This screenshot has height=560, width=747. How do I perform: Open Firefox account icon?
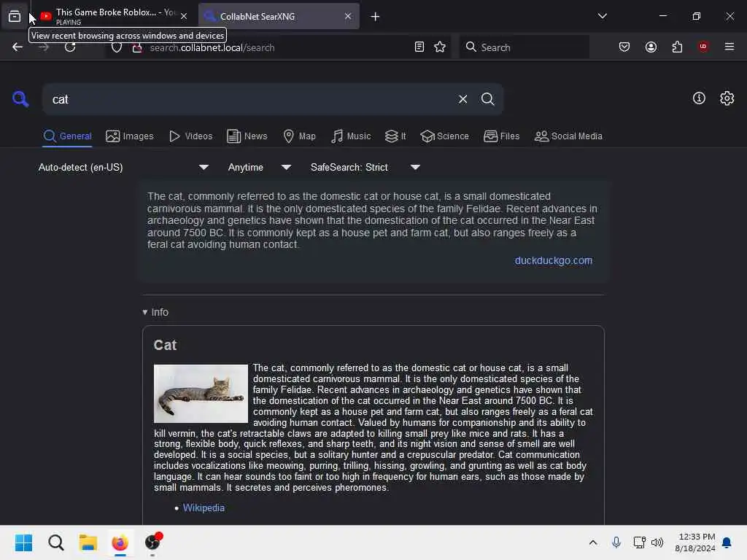tap(651, 47)
